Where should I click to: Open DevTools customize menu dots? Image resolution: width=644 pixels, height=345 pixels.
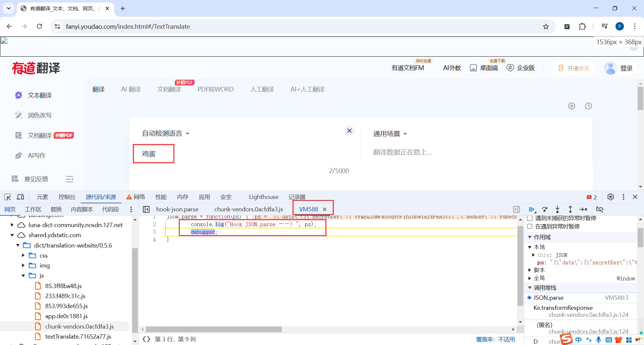624,197
